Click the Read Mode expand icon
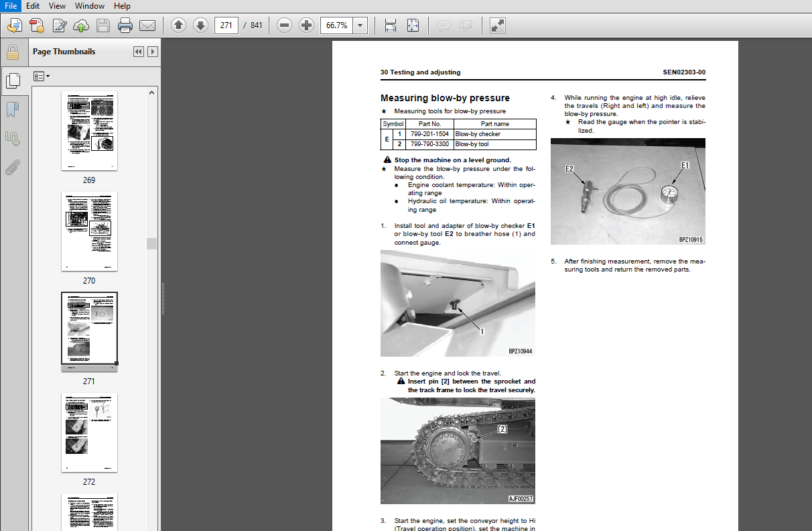 coord(497,25)
